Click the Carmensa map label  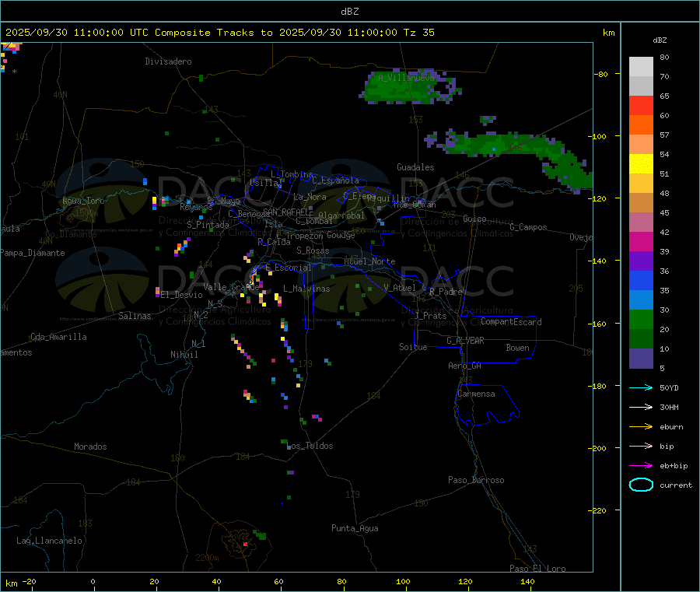(x=476, y=394)
